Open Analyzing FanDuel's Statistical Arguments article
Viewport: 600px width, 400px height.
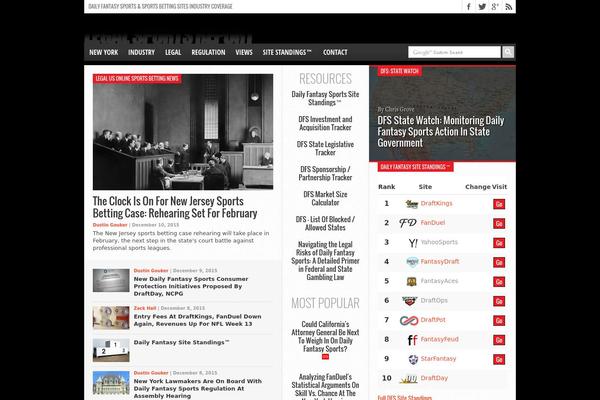point(325,386)
